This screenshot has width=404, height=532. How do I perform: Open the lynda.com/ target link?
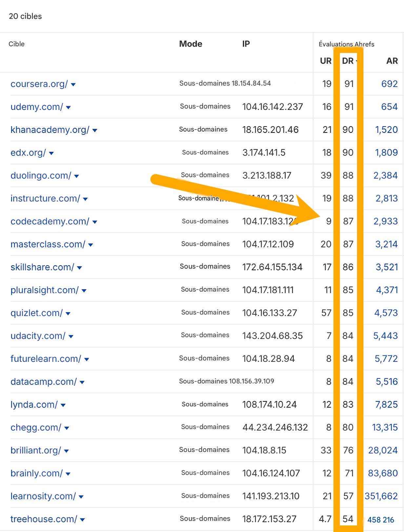34,405
